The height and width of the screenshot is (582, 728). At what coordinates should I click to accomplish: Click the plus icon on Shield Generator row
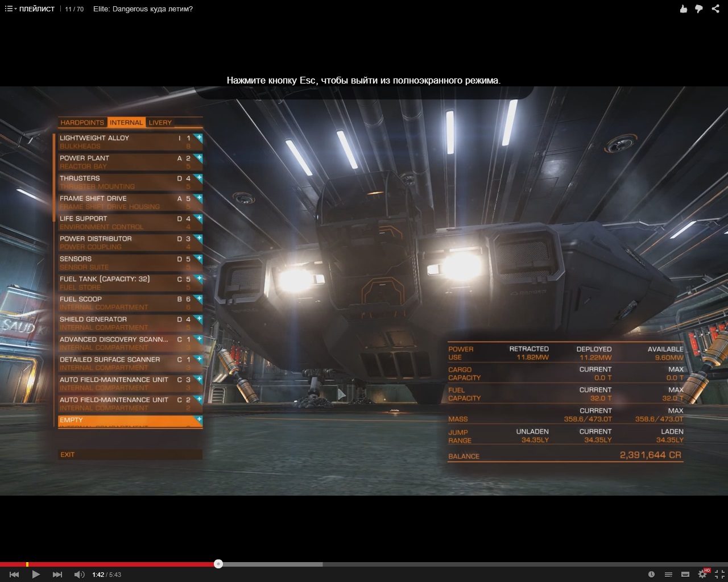click(x=199, y=319)
